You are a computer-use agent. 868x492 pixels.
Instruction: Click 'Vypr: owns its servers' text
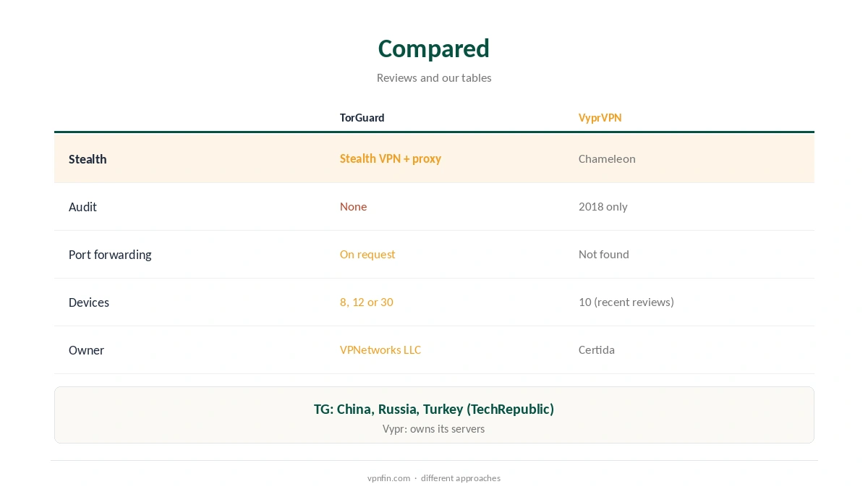(x=434, y=428)
